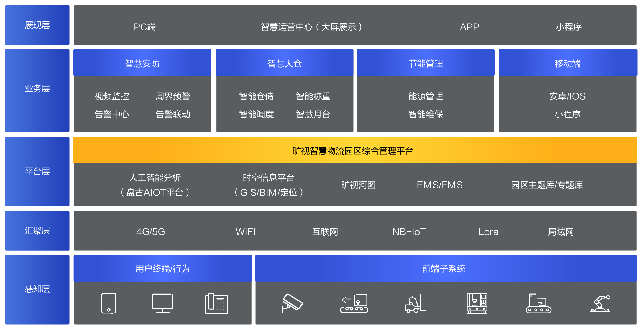Click the mobile phone icon in 感知层
Image resolution: width=644 pixels, height=330 pixels.
pos(109,303)
